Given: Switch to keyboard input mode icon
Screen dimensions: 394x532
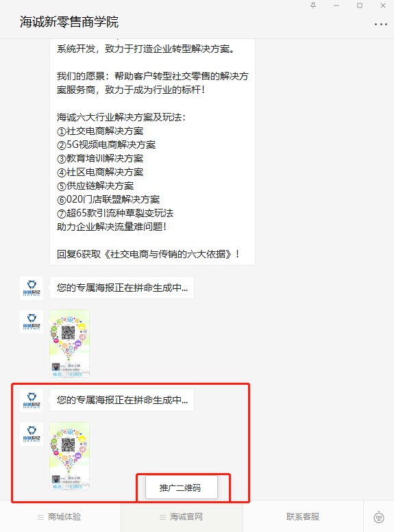Looking at the screenshot, I should pyautogui.click(x=379, y=517).
